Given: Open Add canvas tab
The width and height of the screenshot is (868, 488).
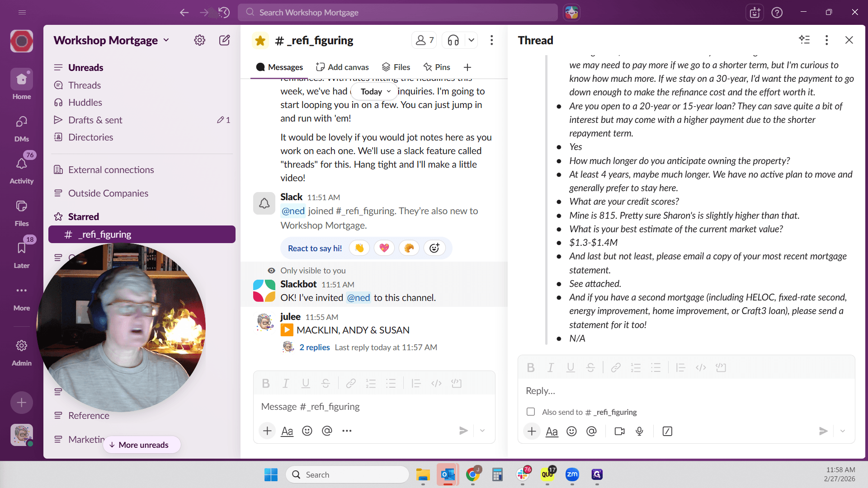Looking at the screenshot, I should click(x=342, y=67).
